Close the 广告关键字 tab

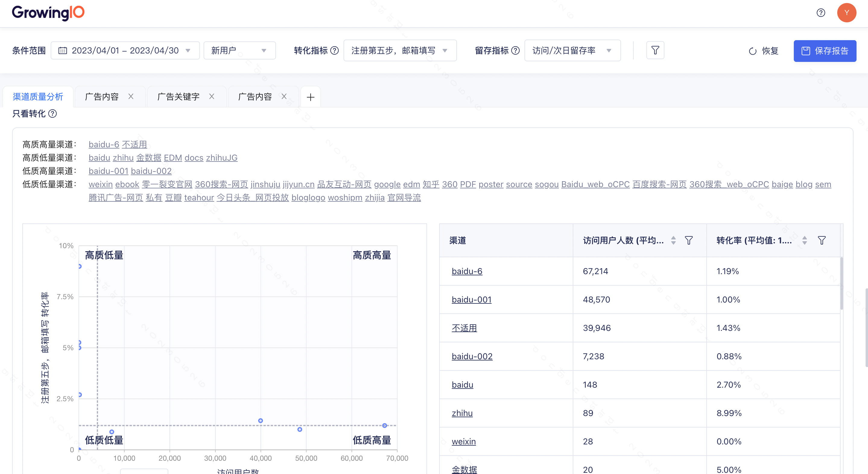tap(212, 97)
